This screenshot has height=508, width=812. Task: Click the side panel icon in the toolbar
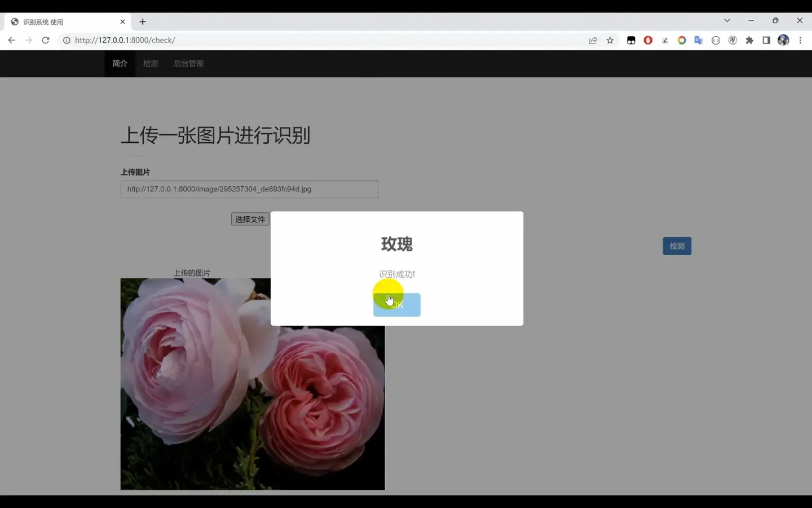766,40
